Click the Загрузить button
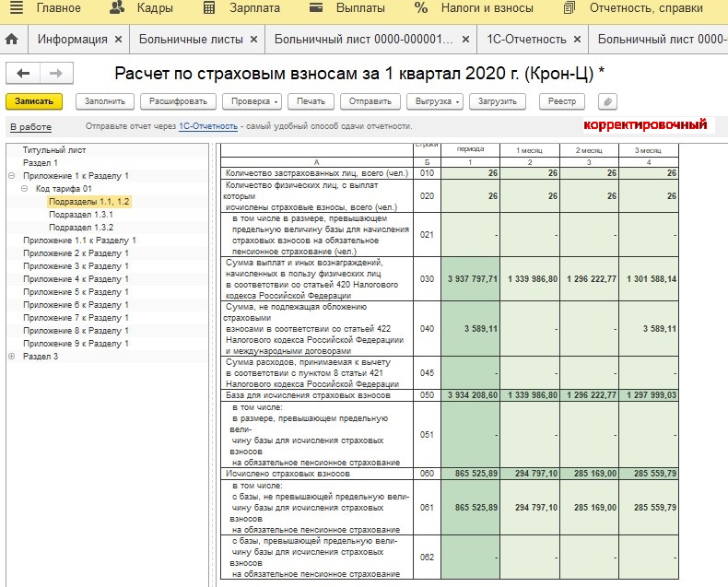The width and height of the screenshot is (728, 587). click(x=498, y=101)
